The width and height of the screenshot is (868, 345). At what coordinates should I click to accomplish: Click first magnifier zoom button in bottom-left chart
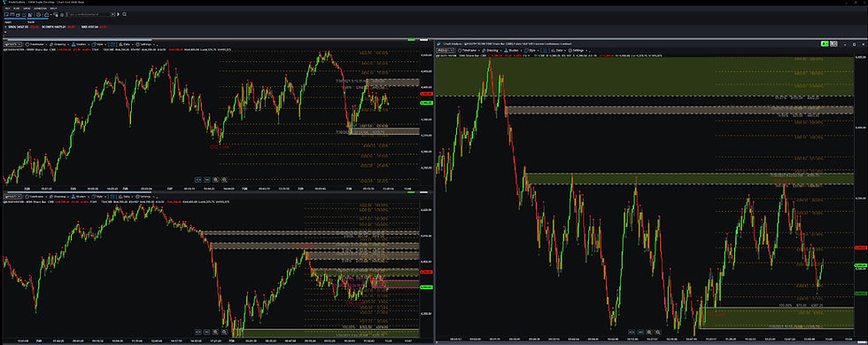216,332
